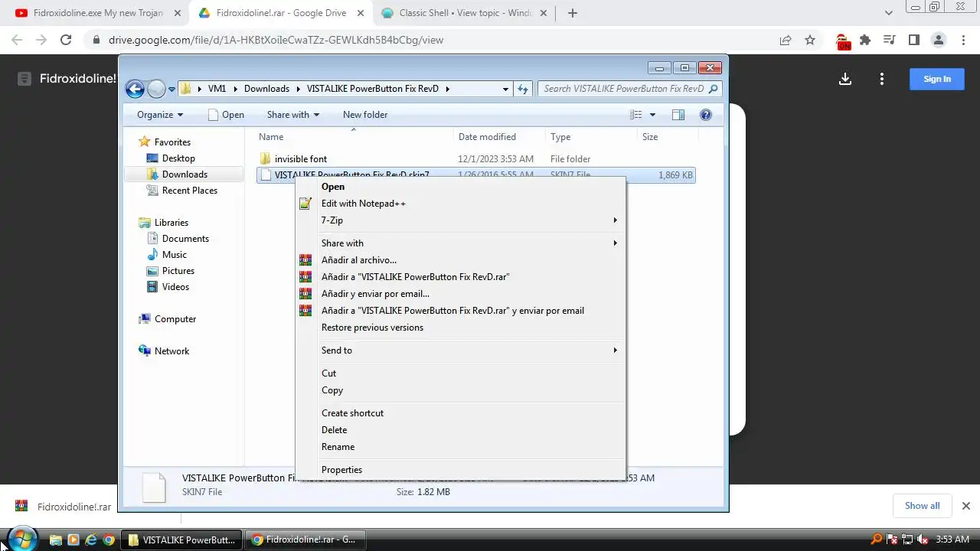Choose Cut in the context menu
This screenshot has width=980, height=551.
point(461,373)
